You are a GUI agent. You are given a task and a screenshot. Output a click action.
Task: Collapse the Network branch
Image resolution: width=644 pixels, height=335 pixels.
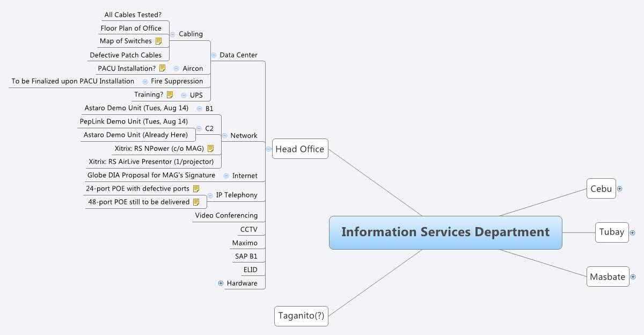(224, 135)
